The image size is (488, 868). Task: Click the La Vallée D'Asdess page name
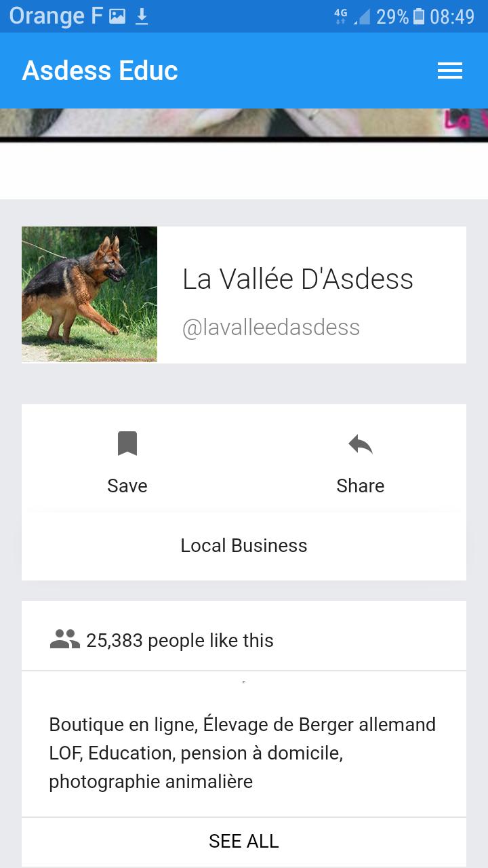point(298,279)
